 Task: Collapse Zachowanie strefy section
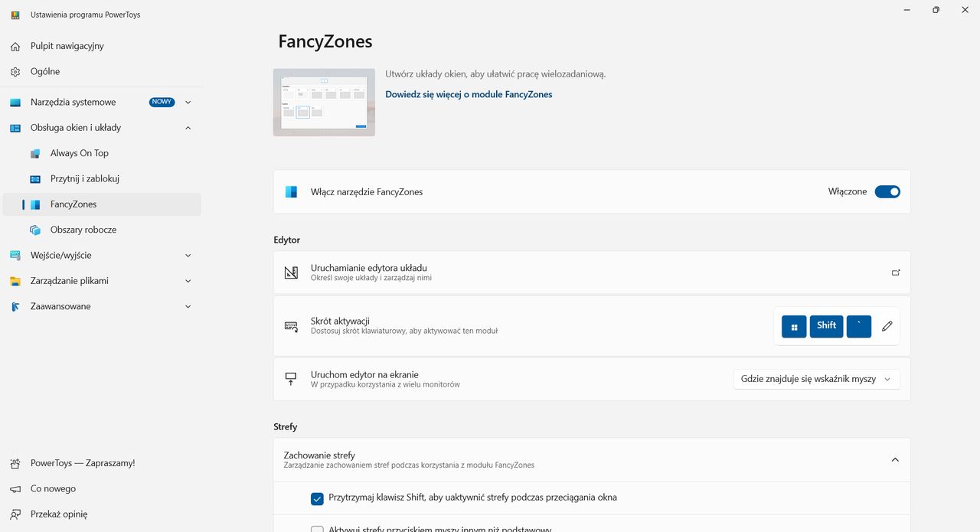click(x=895, y=460)
